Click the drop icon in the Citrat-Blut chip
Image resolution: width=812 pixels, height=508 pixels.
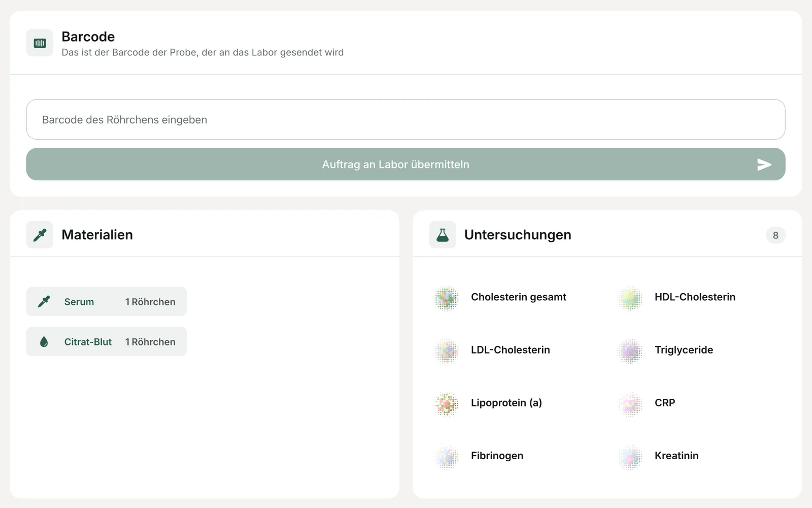[44, 342]
